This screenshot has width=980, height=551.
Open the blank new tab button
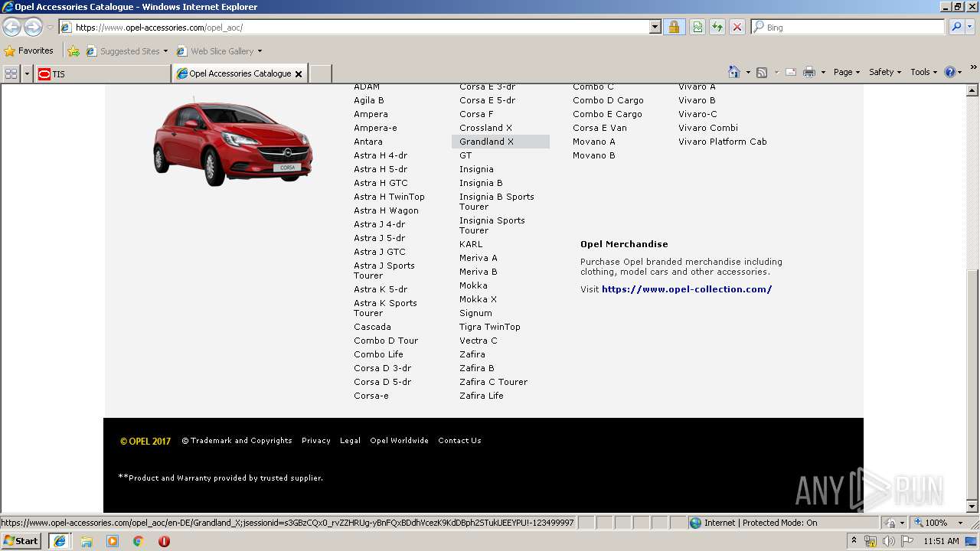pos(320,73)
